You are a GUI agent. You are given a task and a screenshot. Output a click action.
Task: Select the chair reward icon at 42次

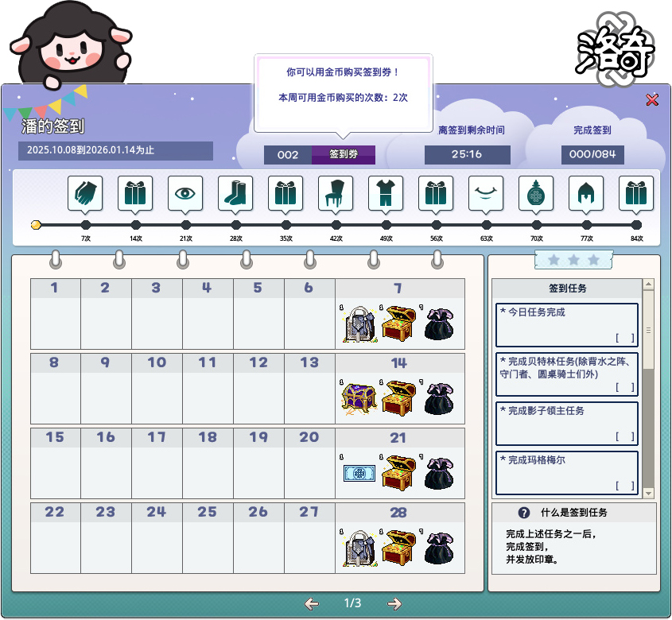coord(336,193)
